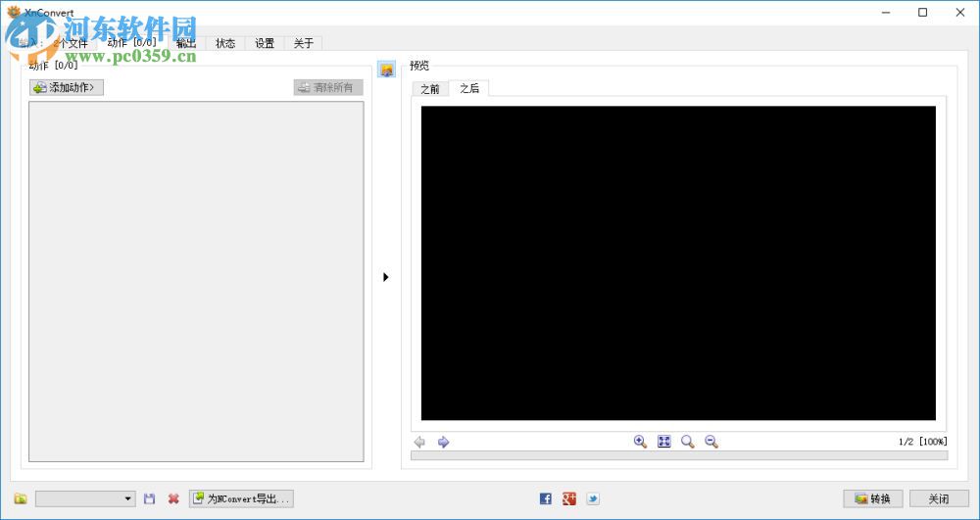Open the Google+ share icon

(x=568, y=498)
